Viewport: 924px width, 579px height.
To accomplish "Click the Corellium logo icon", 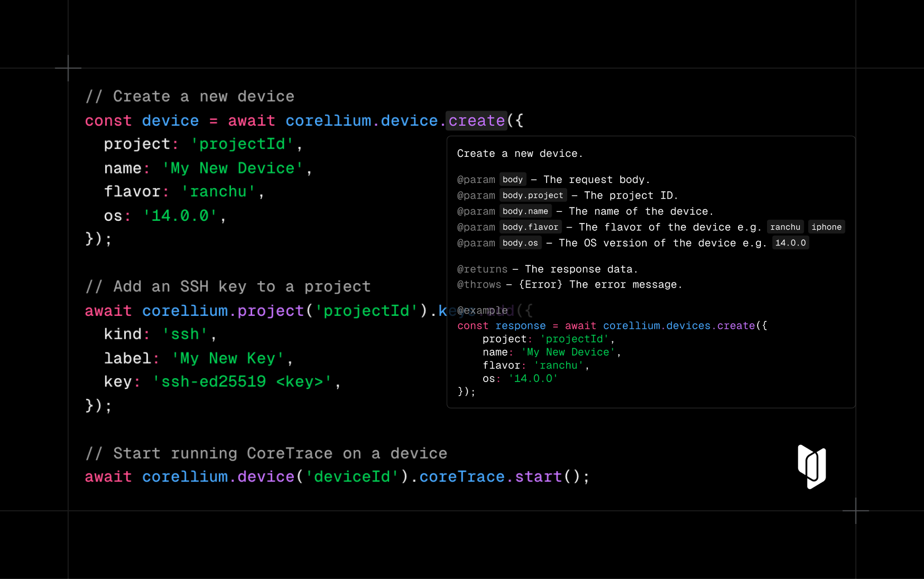I will (x=812, y=467).
